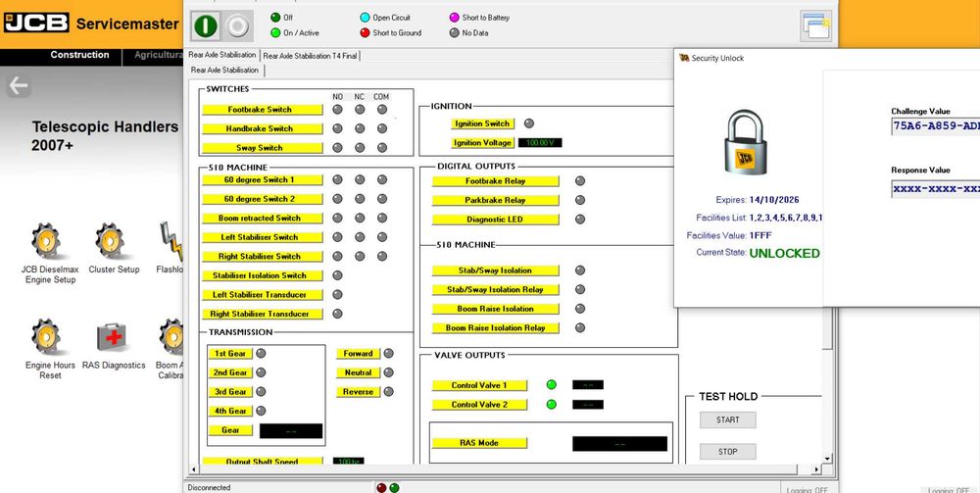
Task: Click the Security Unlock title icon
Action: (x=684, y=58)
